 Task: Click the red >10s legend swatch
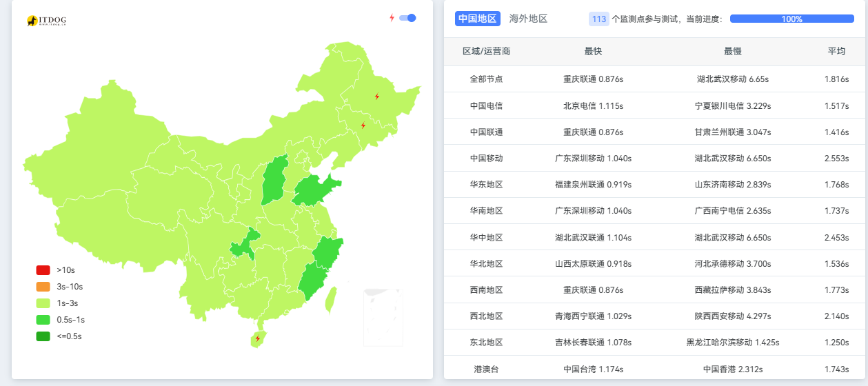point(43,270)
